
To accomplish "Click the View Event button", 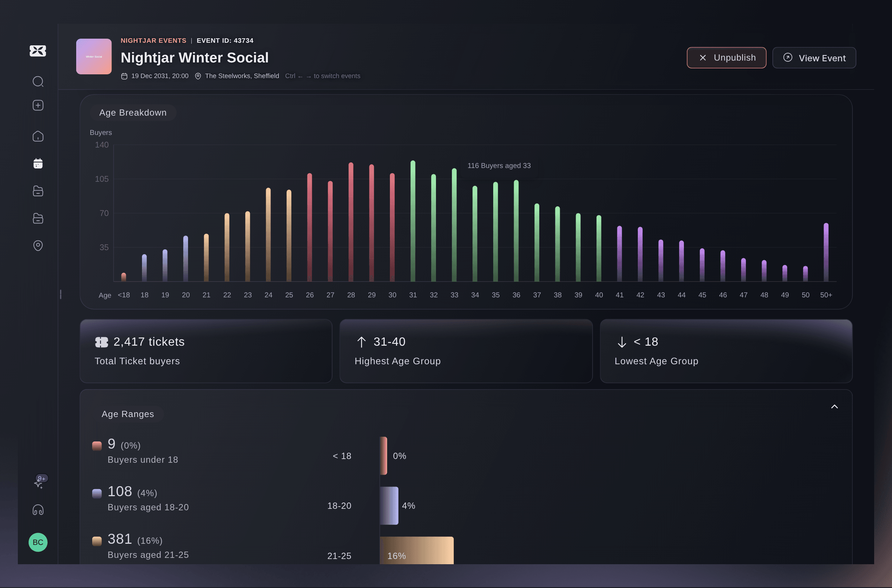I will pos(814,58).
